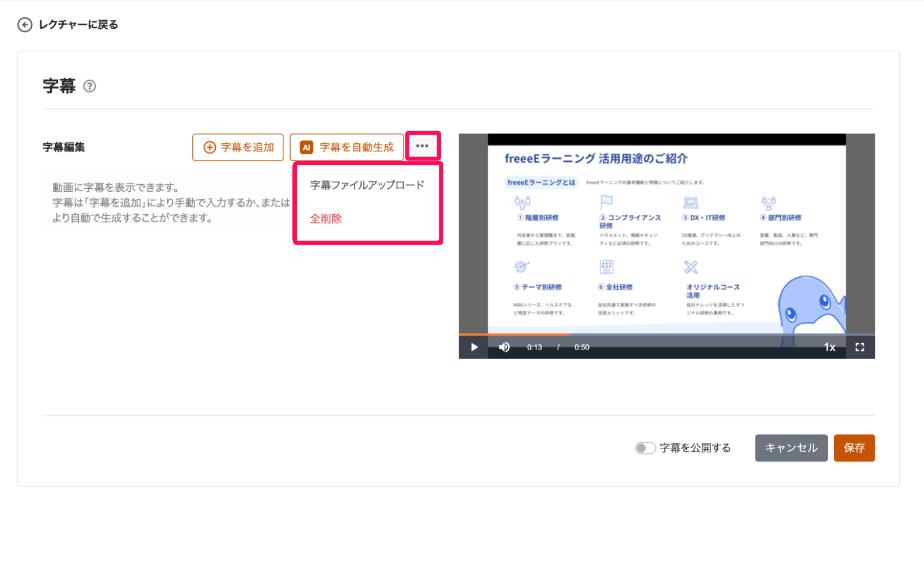Image resolution: width=924 pixels, height=577 pixels.
Task: Click the 字幕を自動生成 button
Action: (x=347, y=147)
